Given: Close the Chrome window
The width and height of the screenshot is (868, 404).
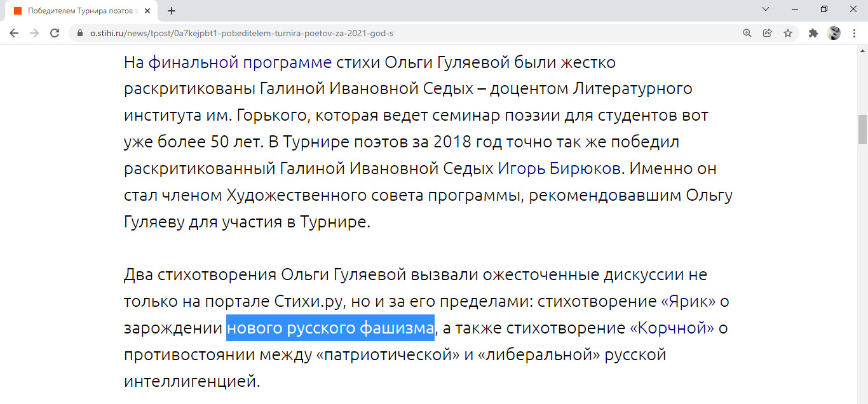Looking at the screenshot, I should click(x=853, y=9).
